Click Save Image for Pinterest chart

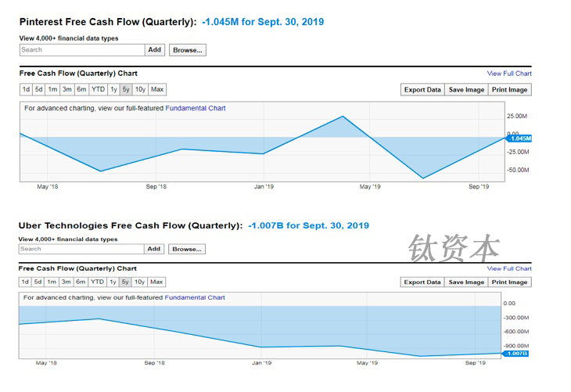[466, 90]
